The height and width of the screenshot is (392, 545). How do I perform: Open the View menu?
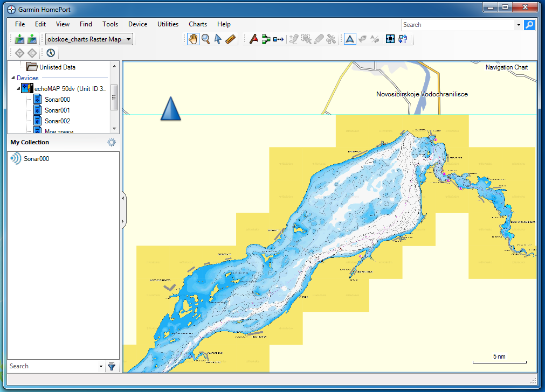[63, 24]
